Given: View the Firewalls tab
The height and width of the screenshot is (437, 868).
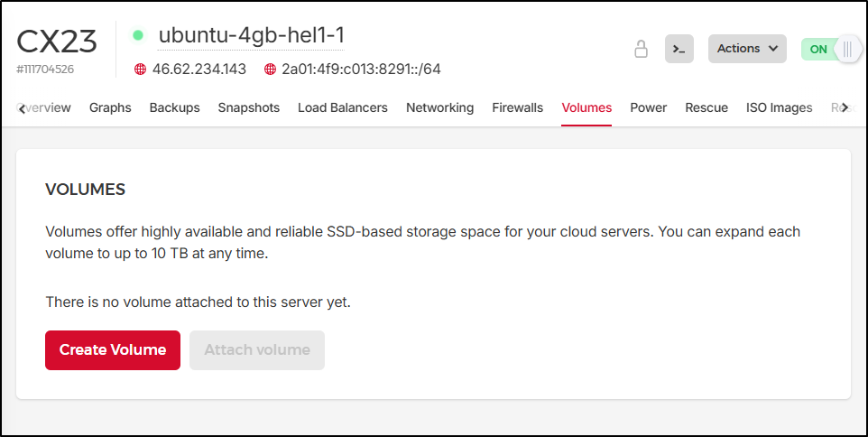Looking at the screenshot, I should point(517,107).
